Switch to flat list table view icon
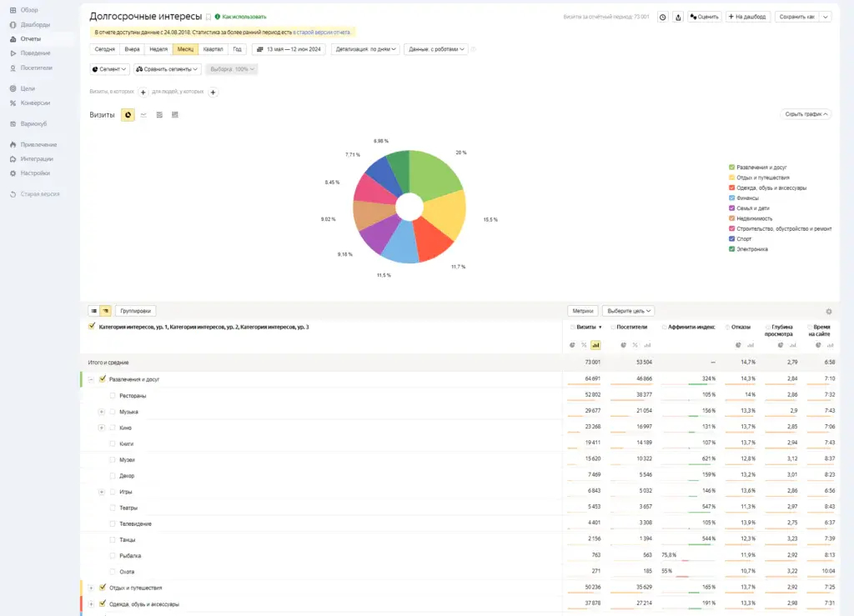Image resolution: width=854 pixels, height=616 pixels. [94, 311]
